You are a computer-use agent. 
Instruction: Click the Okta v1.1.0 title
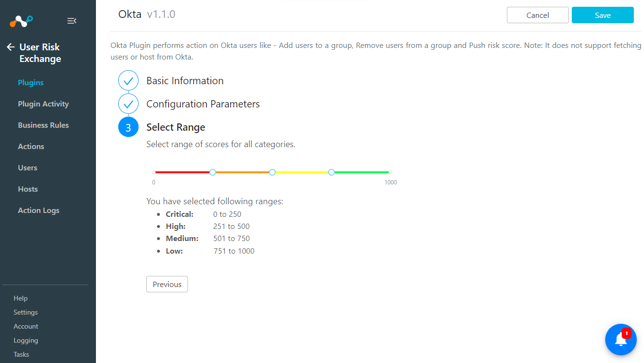point(147,15)
